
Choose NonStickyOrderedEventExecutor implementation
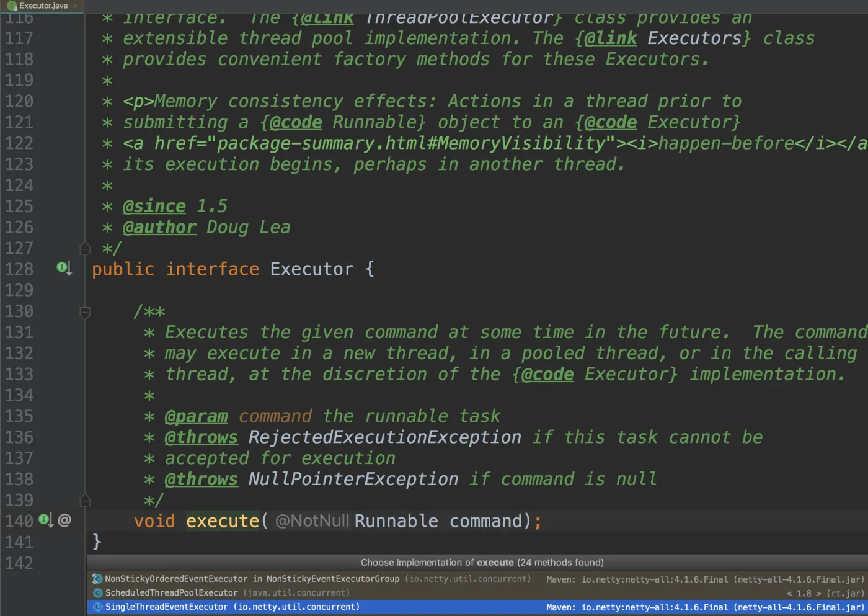[x=477, y=579]
